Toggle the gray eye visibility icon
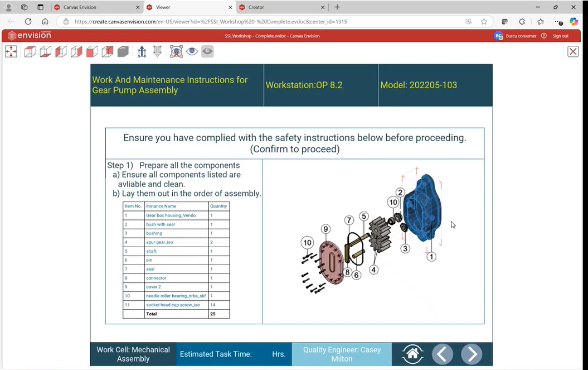This screenshot has width=588, height=370. (207, 51)
